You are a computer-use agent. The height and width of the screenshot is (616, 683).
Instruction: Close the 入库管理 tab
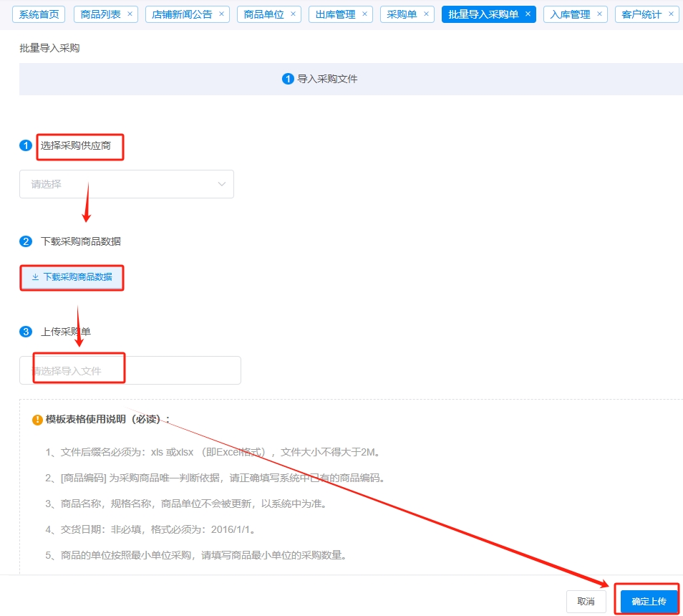coord(599,14)
